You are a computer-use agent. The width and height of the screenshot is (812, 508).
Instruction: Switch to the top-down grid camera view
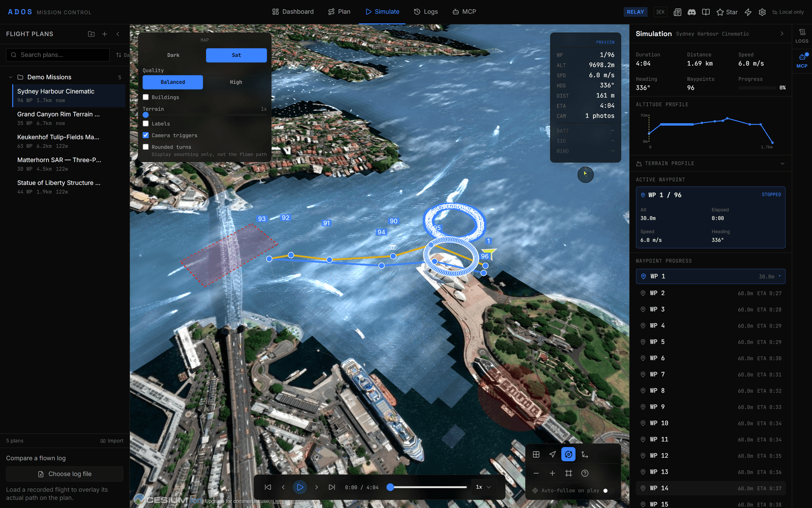click(x=536, y=455)
